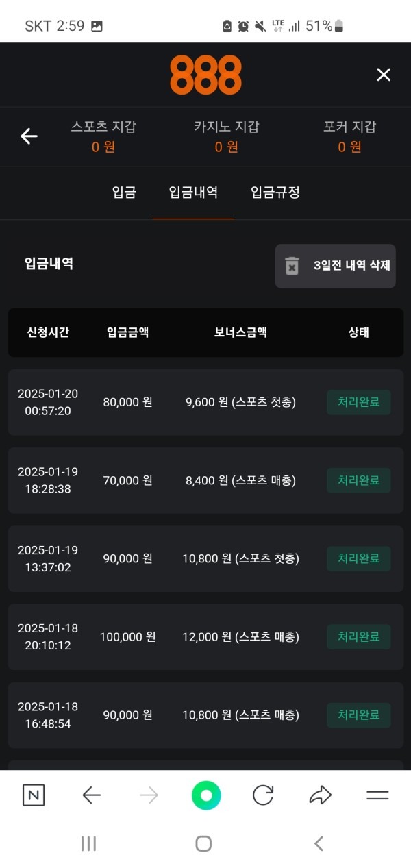Screen dimensions: 411x868
Task: Tap the browser back arrow in the toolbar
Action: [x=92, y=795]
